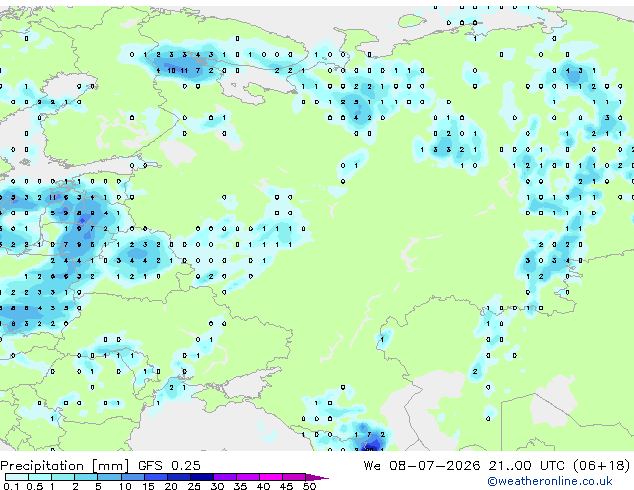Pick the 40–45 mm magenta legend swatch
634x490 pixels.
pos(271,477)
